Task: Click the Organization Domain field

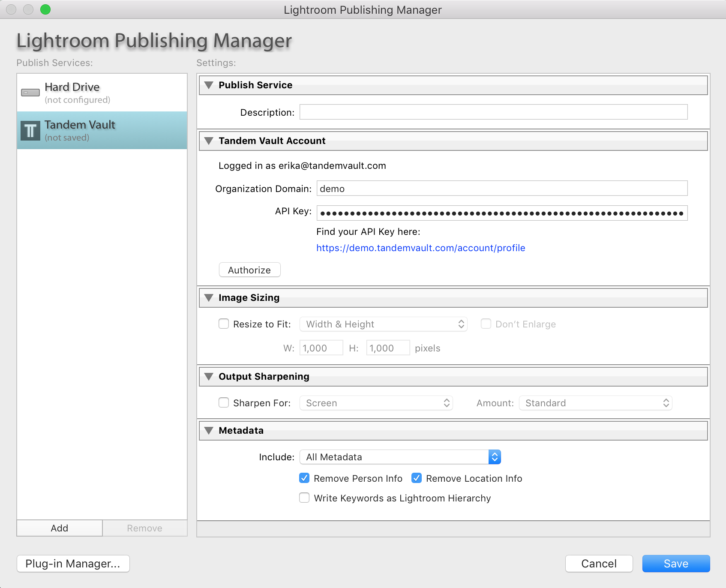Action: coord(502,188)
